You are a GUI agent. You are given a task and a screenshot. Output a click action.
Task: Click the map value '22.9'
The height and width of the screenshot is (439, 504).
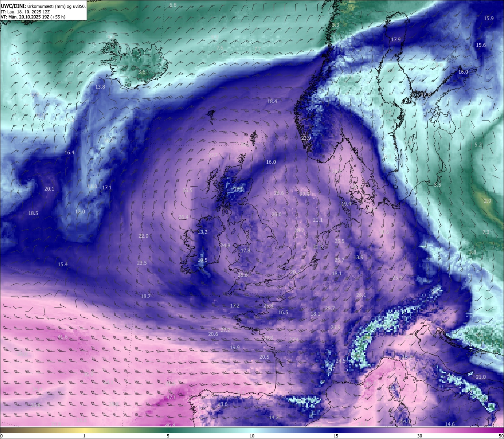(x=143, y=236)
